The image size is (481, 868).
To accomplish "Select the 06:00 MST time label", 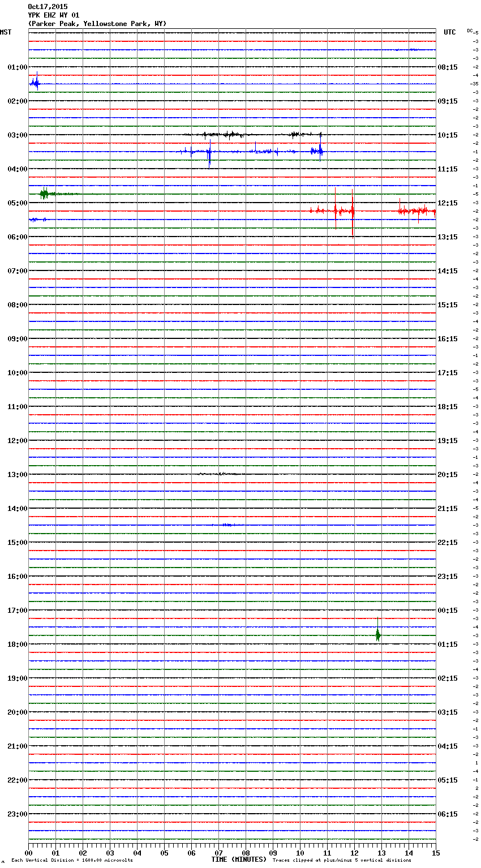I will [x=18, y=237].
